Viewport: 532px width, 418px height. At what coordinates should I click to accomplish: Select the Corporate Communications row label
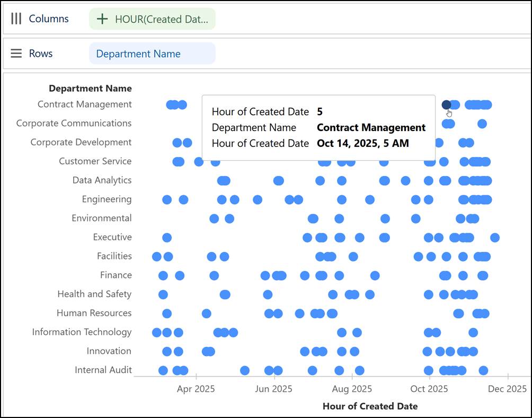74,123
